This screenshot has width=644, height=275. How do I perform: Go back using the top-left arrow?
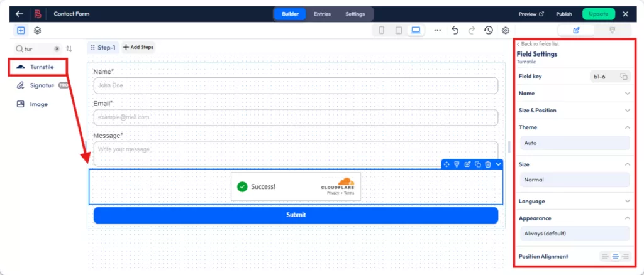[19, 14]
